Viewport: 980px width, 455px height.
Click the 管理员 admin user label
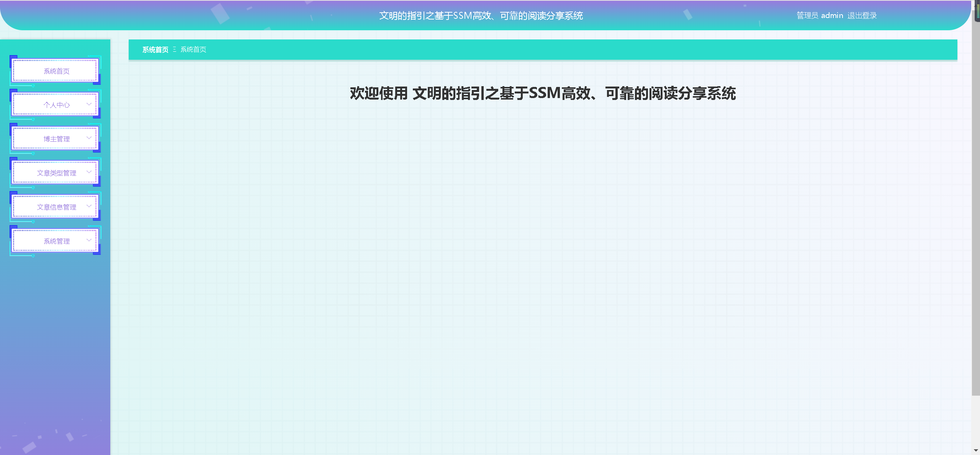[820, 16]
